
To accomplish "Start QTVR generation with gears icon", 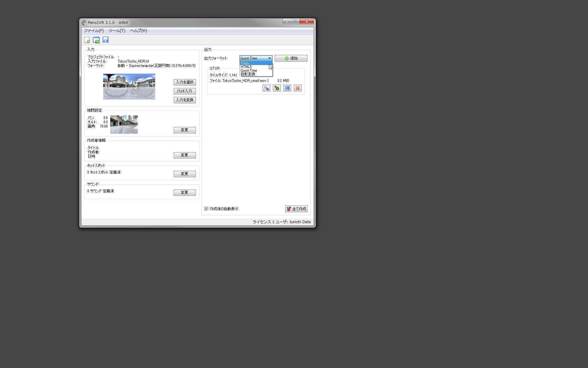I will 277,88.
